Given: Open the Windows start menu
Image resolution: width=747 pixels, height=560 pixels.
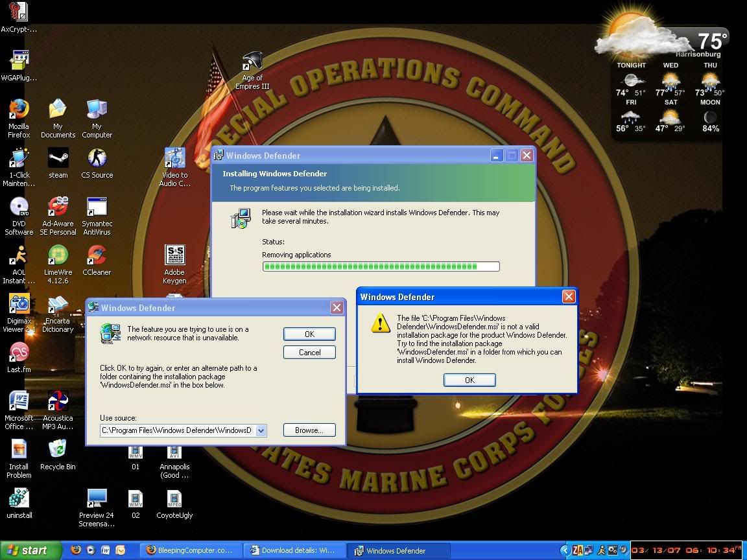Looking at the screenshot, I should pos(30,550).
